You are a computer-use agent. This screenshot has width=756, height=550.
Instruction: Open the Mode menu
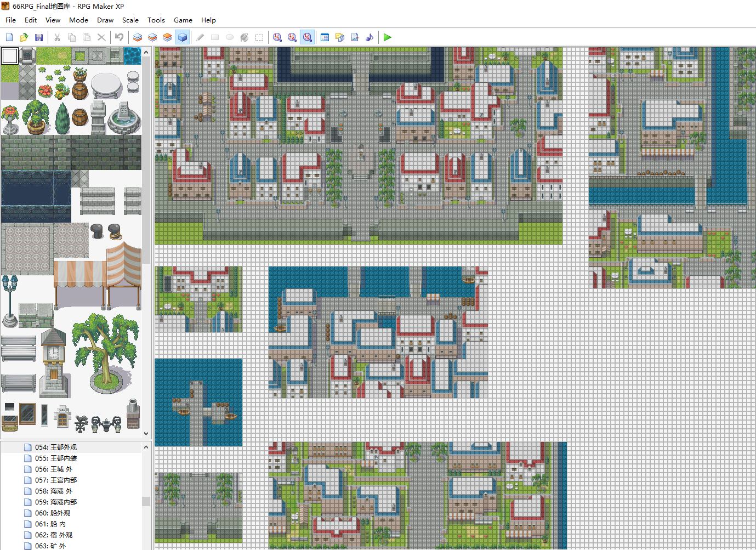[x=78, y=20]
